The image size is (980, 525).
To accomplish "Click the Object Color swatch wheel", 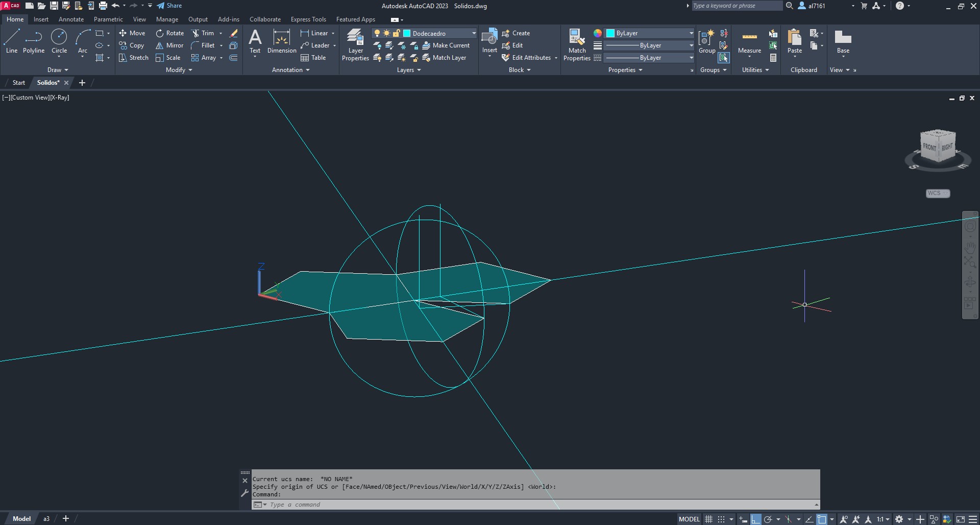I will [597, 33].
